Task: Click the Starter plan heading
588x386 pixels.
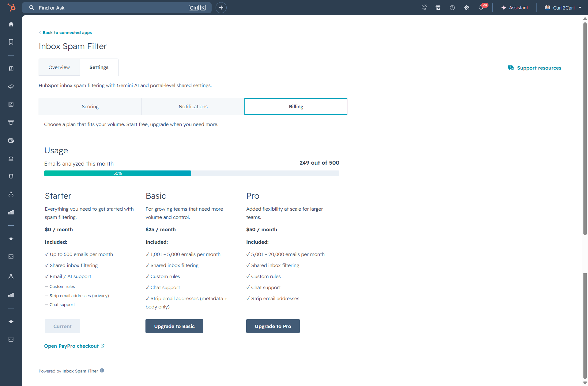Action: pyautogui.click(x=58, y=196)
